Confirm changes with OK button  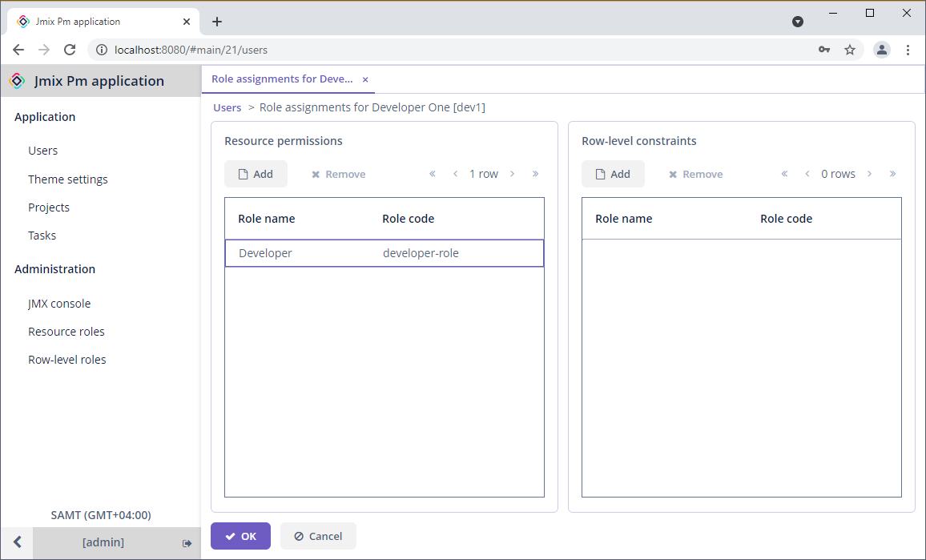click(241, 536)
